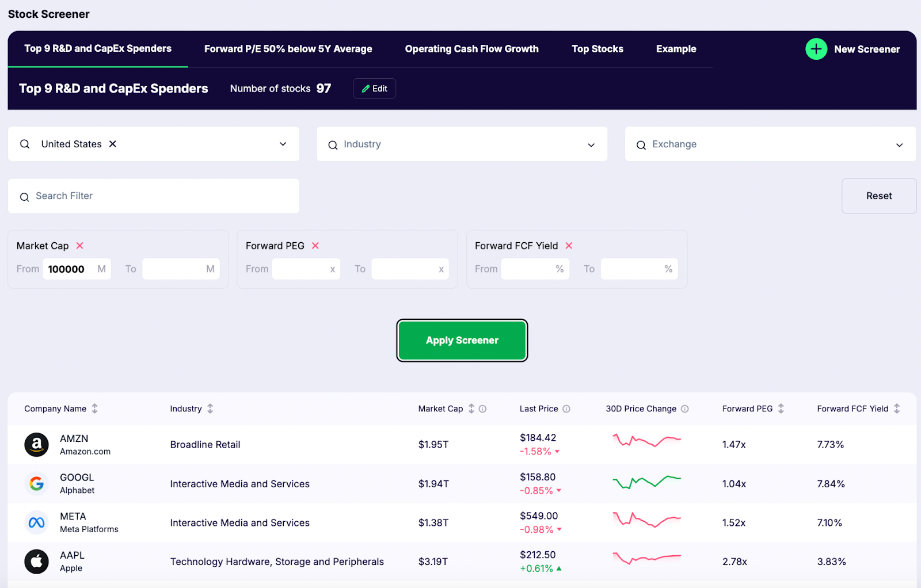921x588 pixels.
Task: Sort by Company Name arrows
Action: [95, 408]
